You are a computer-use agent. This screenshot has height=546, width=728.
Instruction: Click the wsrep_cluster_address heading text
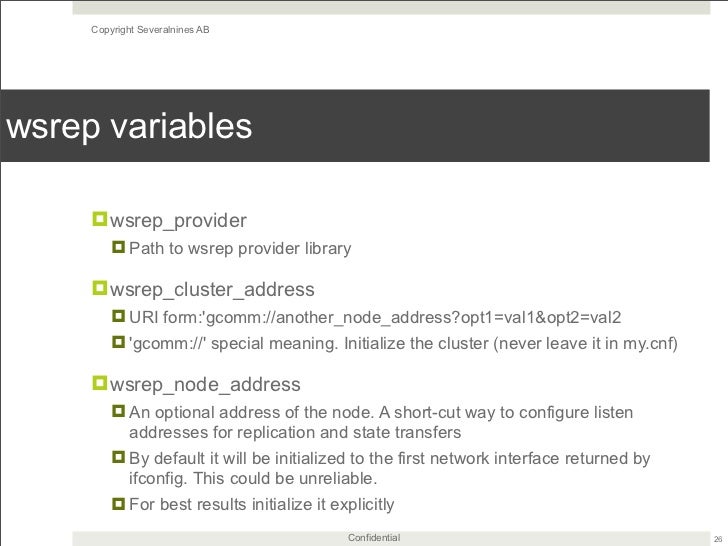point(212,290)
